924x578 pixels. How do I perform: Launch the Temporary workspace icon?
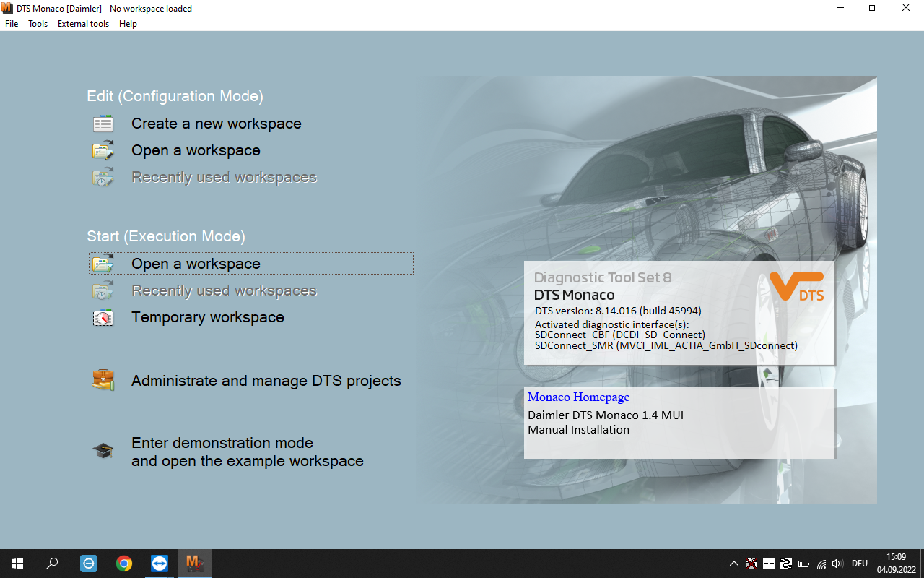click(x=103, y=318)
